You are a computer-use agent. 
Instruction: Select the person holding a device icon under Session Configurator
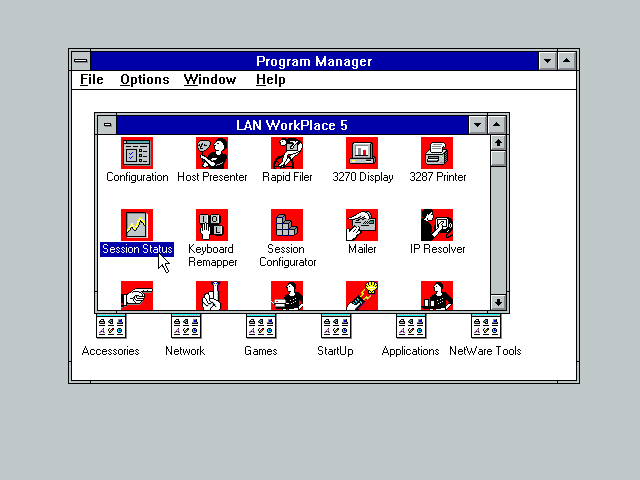(287, 296)
